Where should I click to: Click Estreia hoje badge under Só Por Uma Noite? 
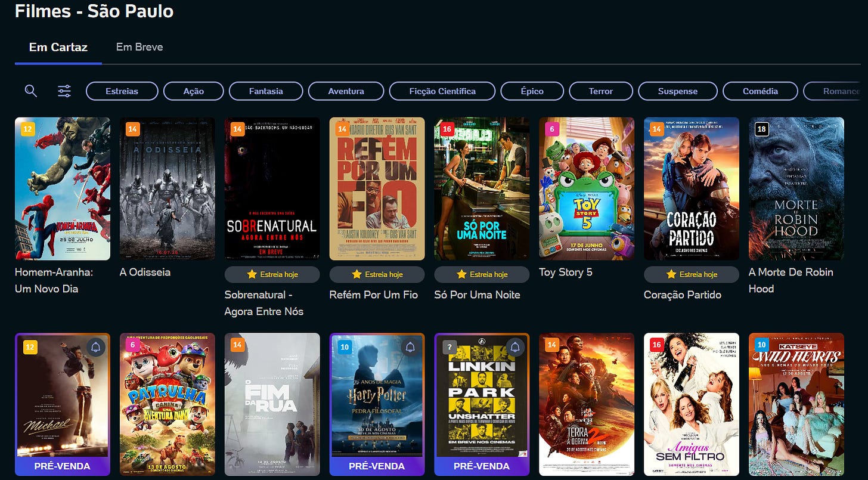coord(482,274)
